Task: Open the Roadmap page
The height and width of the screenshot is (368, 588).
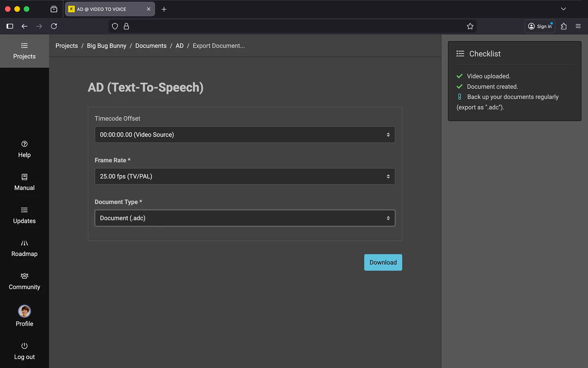Action: click(24, 249)
